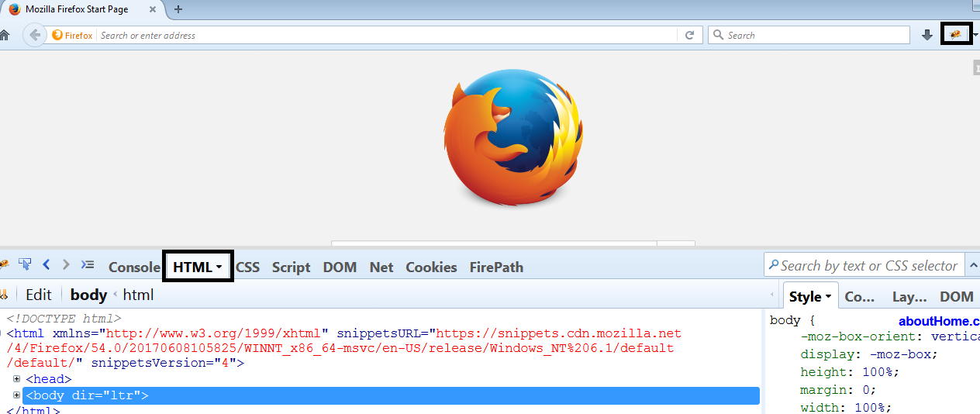Open a new tab with the plus button
The height and width of the screenshot is (414, 980).
click(178, 9)
